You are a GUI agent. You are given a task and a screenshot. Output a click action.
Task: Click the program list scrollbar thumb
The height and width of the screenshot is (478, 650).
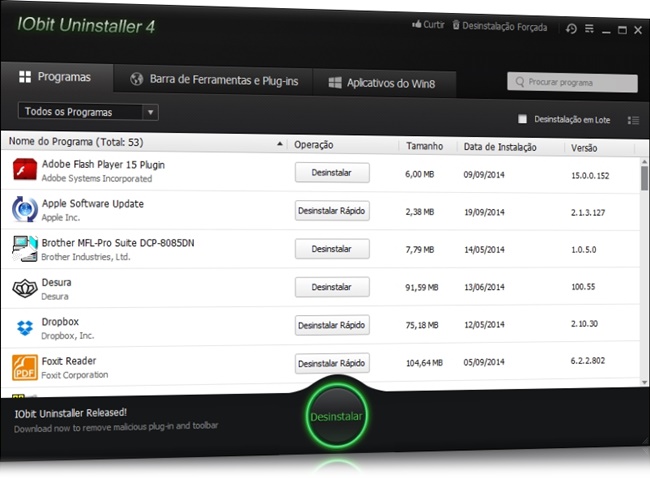click(x=644, y=177)
